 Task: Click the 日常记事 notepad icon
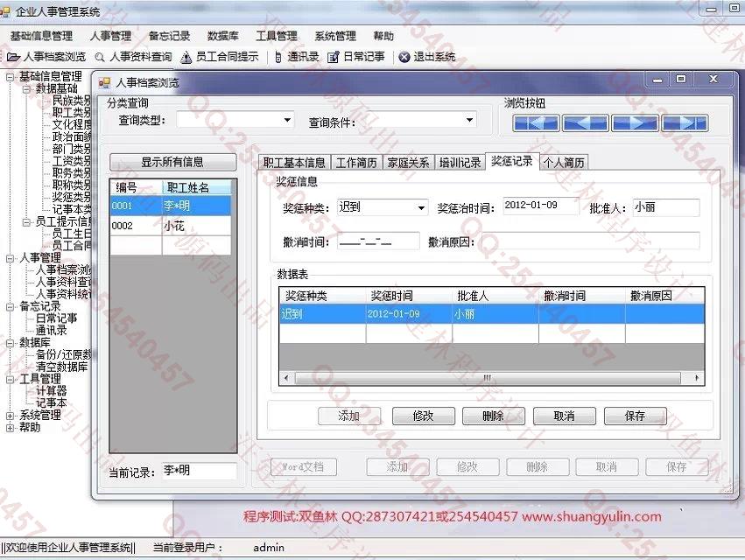click(x=334, y=58)
